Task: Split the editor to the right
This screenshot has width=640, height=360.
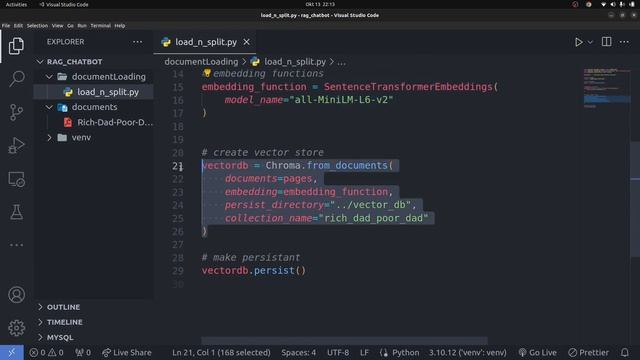Action: tap(607, 42)
